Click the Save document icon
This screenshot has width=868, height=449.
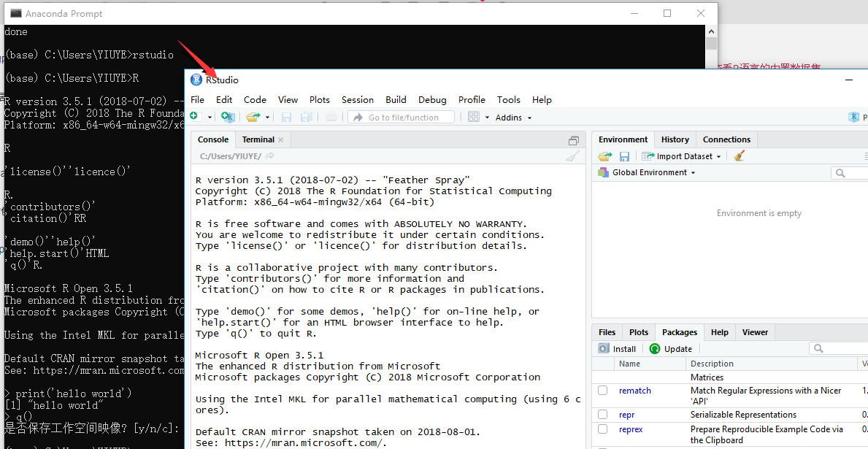click(286, 117)
